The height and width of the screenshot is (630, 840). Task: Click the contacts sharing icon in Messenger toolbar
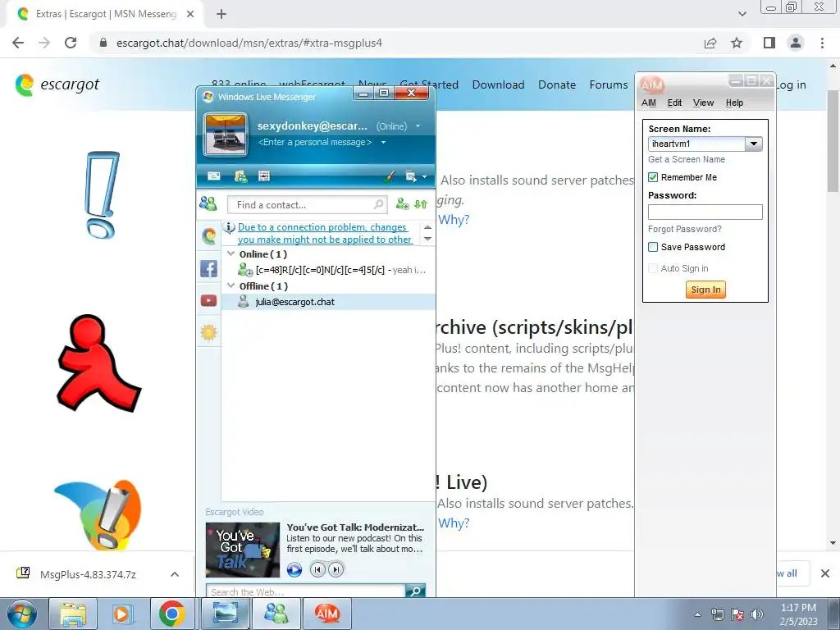click(x=240, y=176)
